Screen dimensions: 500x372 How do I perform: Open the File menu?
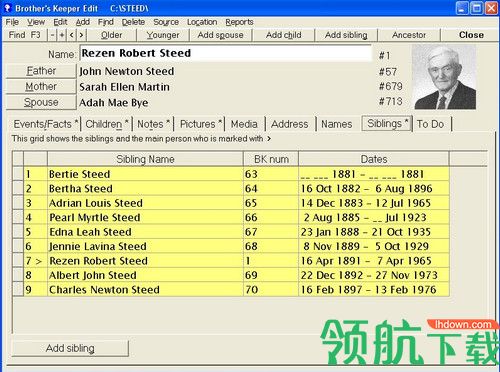[12, 22]
